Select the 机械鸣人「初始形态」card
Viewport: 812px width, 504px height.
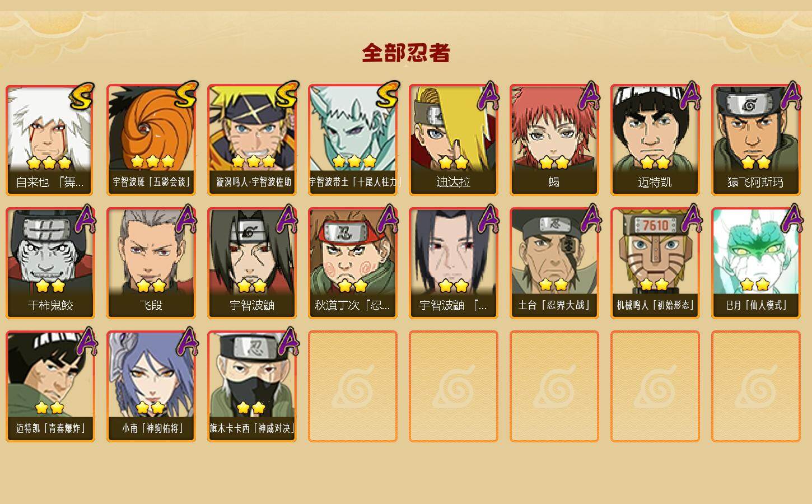pyautogui.click(x=655, y=263)
